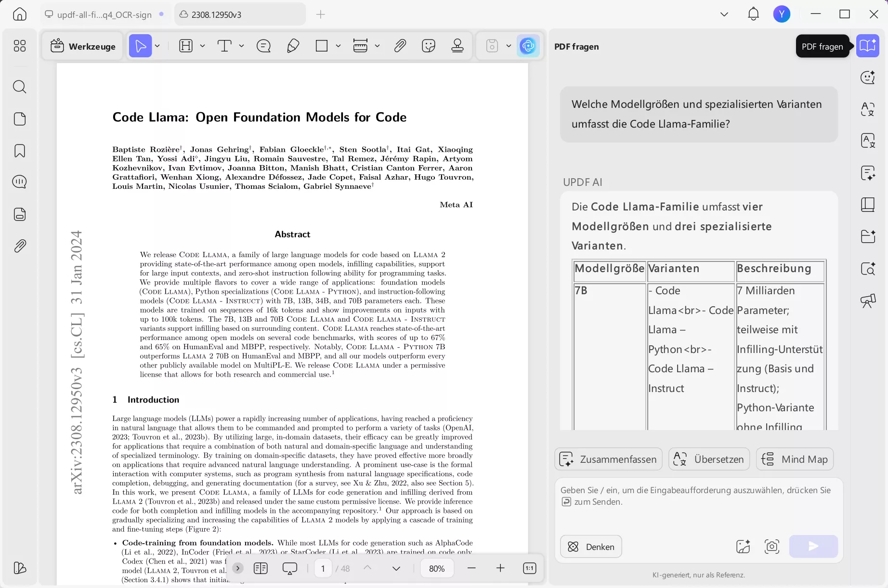This screenshot has width=888, height=588.
Task: Expand the highlight tool dropdown arrow
Action: coord(203,46)
